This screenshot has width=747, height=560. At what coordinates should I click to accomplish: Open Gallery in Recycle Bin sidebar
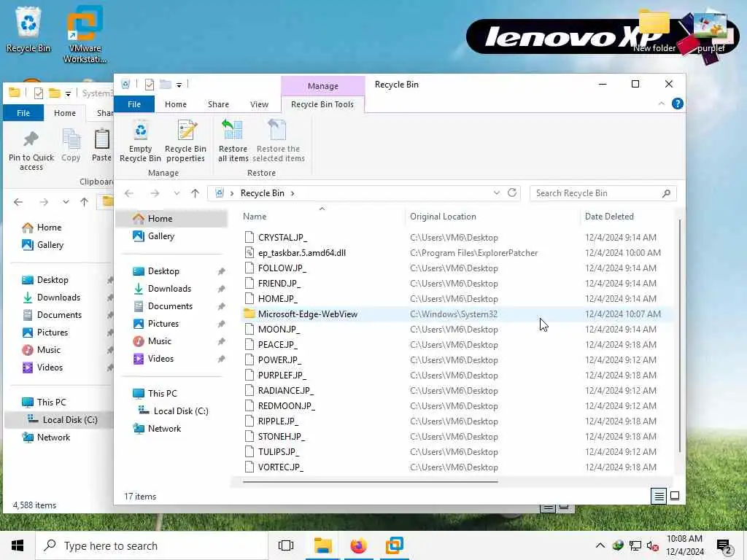point(161,236)
